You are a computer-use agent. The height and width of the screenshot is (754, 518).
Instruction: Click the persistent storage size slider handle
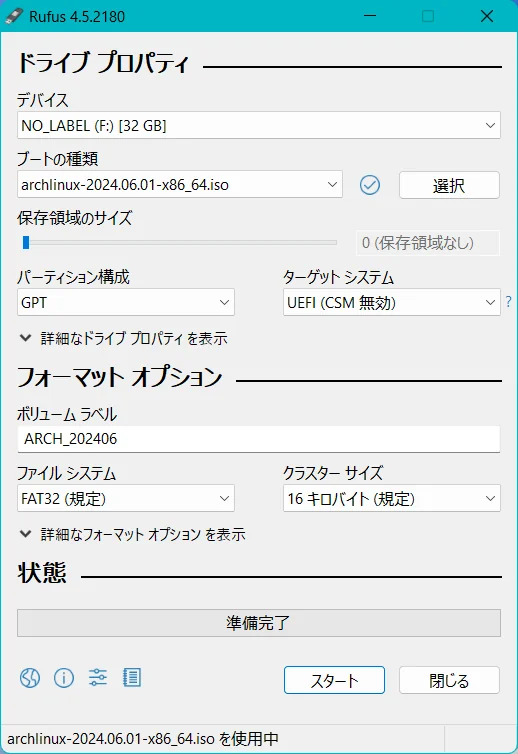click(x=26, y=243)
